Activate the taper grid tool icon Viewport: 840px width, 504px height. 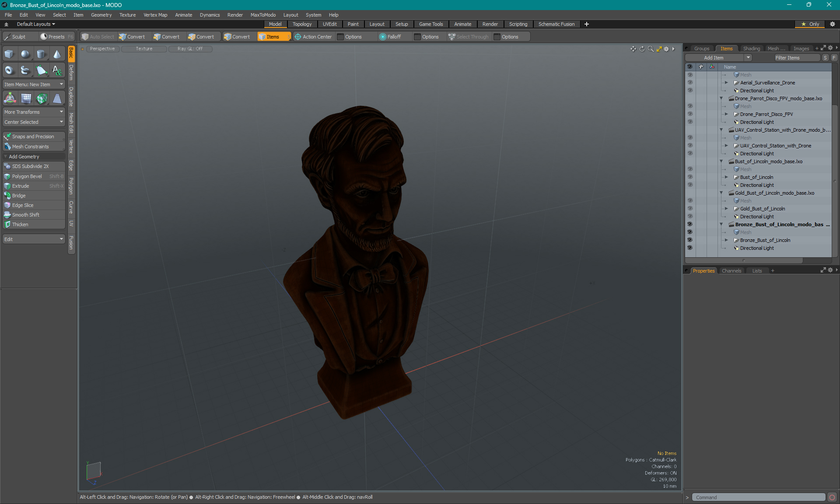point(57,98)
